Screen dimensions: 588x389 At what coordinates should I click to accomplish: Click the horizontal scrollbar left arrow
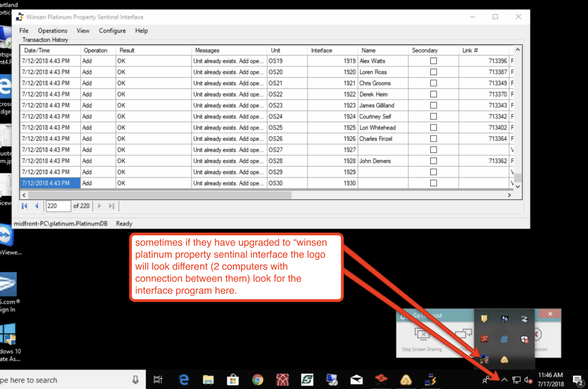[24, 195]
